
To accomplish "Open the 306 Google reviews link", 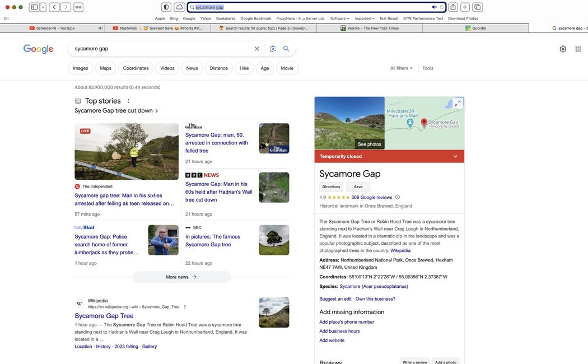I will coord(372,197).
